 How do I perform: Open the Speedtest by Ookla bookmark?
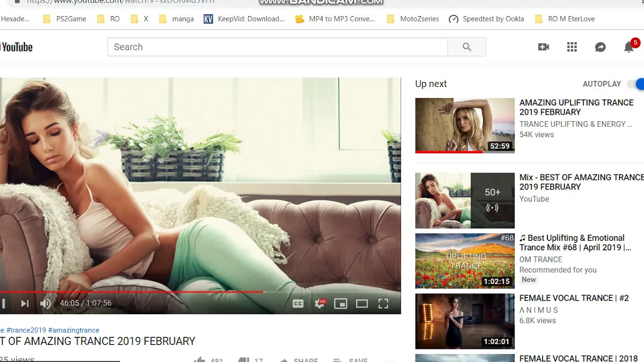[x=486, y=19]
